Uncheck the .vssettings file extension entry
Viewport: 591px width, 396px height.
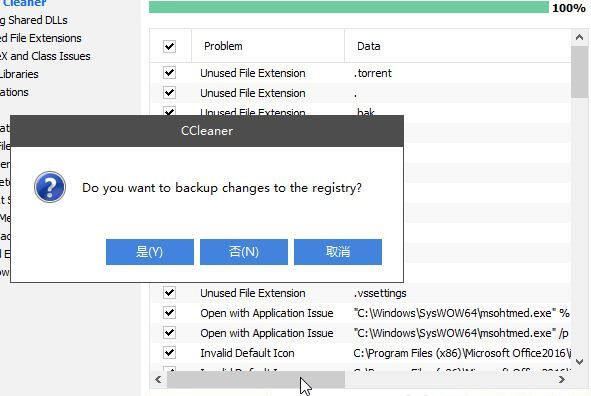(x=170, y=292)
